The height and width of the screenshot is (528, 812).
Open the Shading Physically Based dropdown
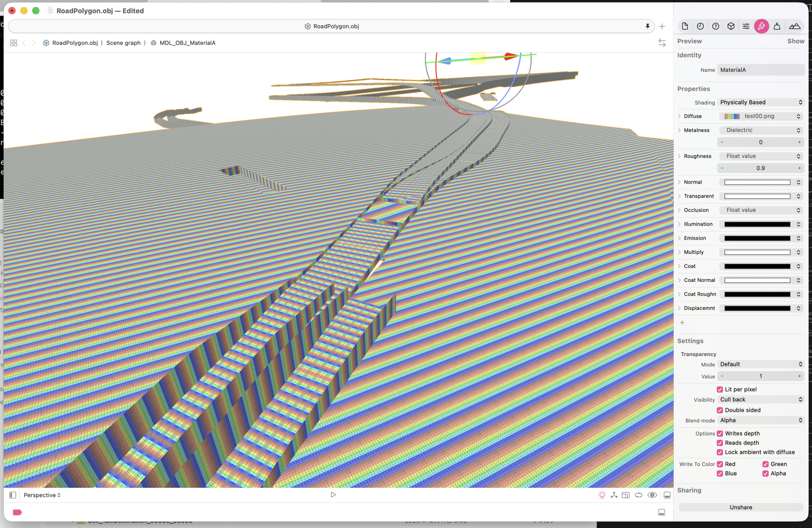point(761,102)
